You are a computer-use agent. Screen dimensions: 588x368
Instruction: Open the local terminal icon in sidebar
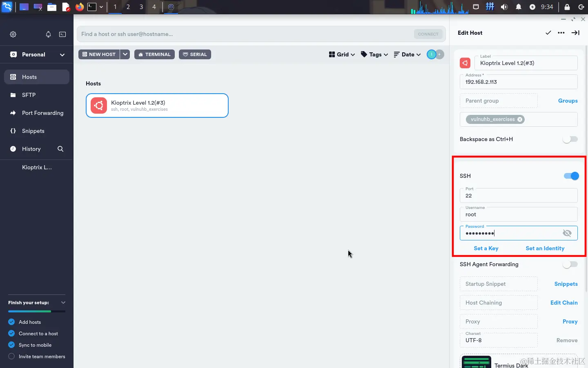click(62, 34)
